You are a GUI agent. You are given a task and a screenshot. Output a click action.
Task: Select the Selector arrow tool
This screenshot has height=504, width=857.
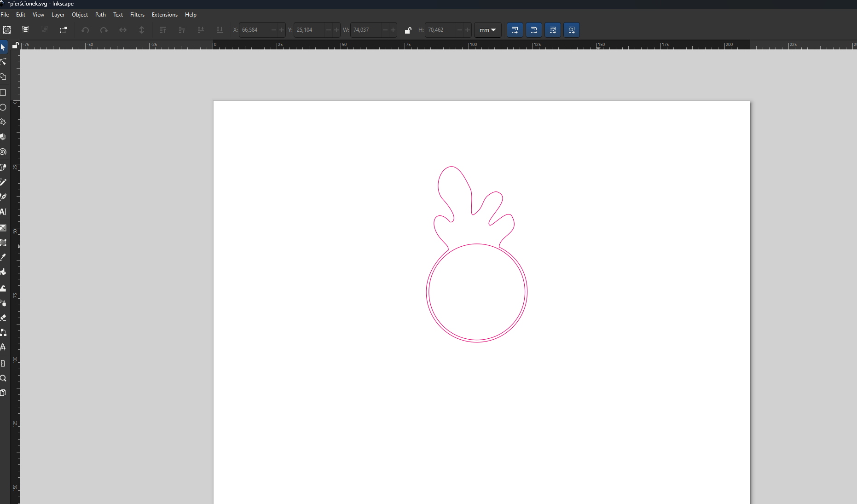point(3,47)
